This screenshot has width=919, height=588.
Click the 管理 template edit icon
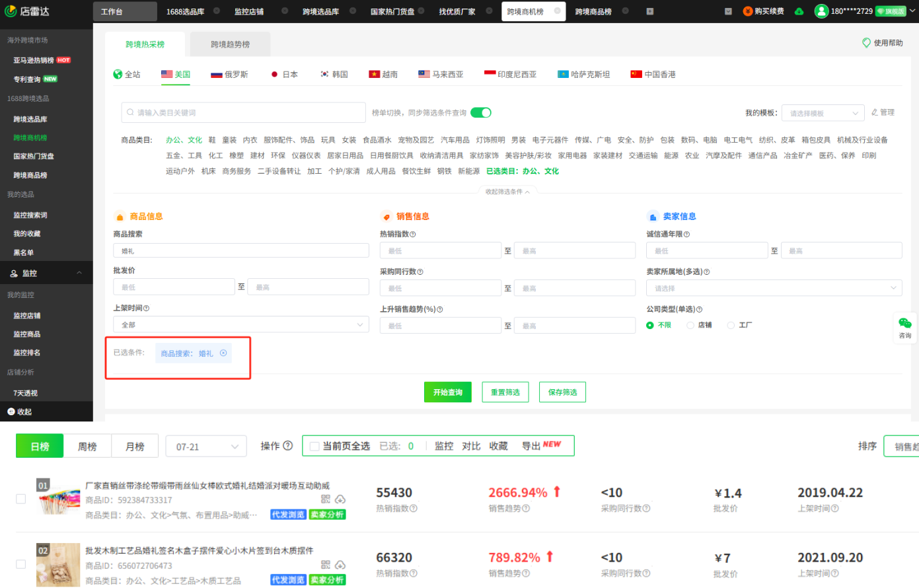[x=875, y=112]
